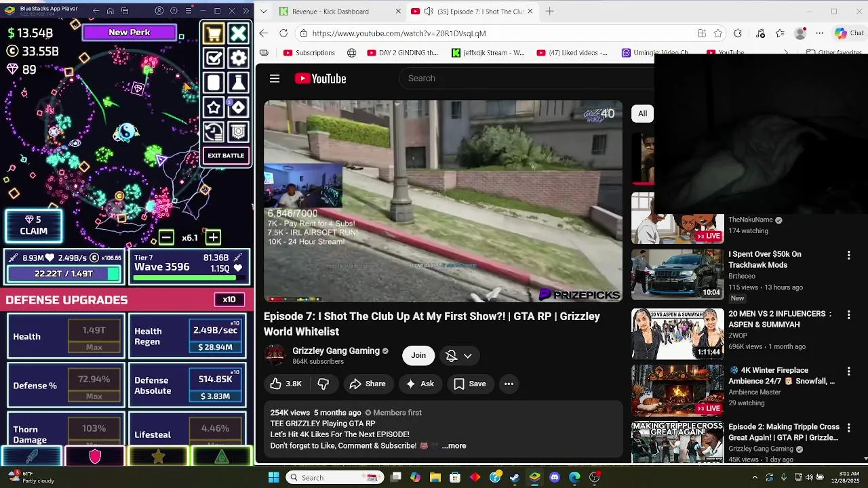Select the New Perk button

tap(130, 33)
